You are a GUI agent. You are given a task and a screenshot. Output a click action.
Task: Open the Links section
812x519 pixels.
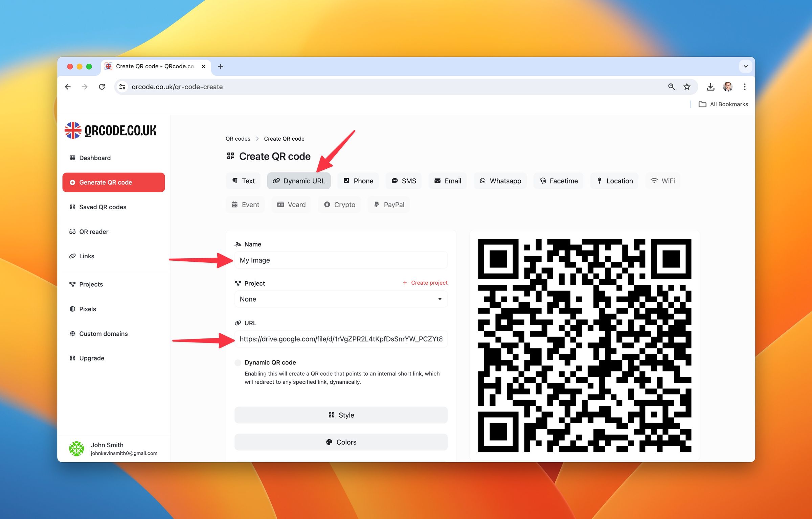click(x=86, y=256)
